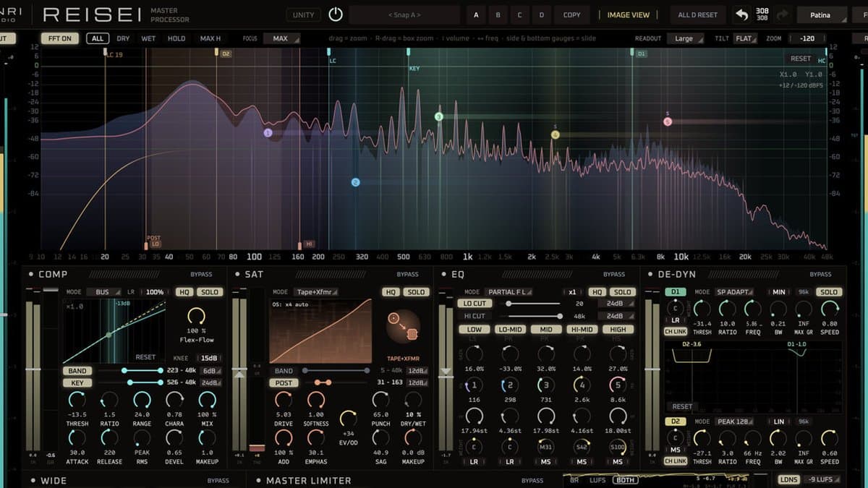Open the TILT FLAT dropdown
Image resolution: width=868 pixels, height=488 pixels.
pos(744,38)
